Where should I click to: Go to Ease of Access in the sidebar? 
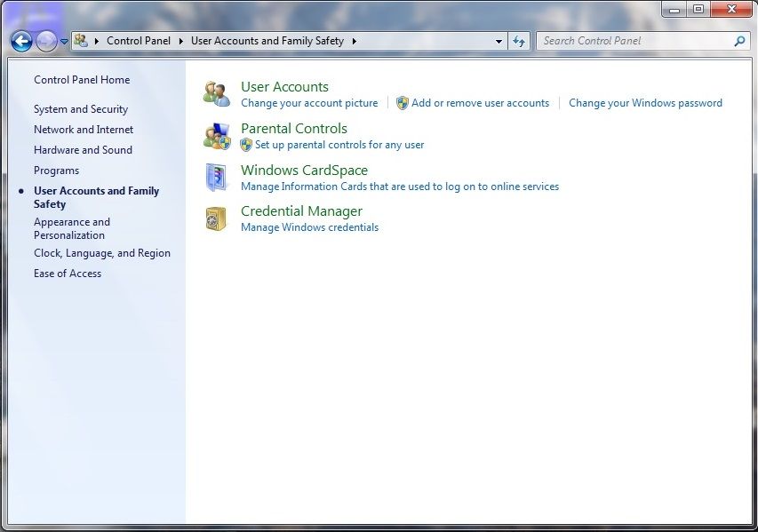tap(68, 274)
